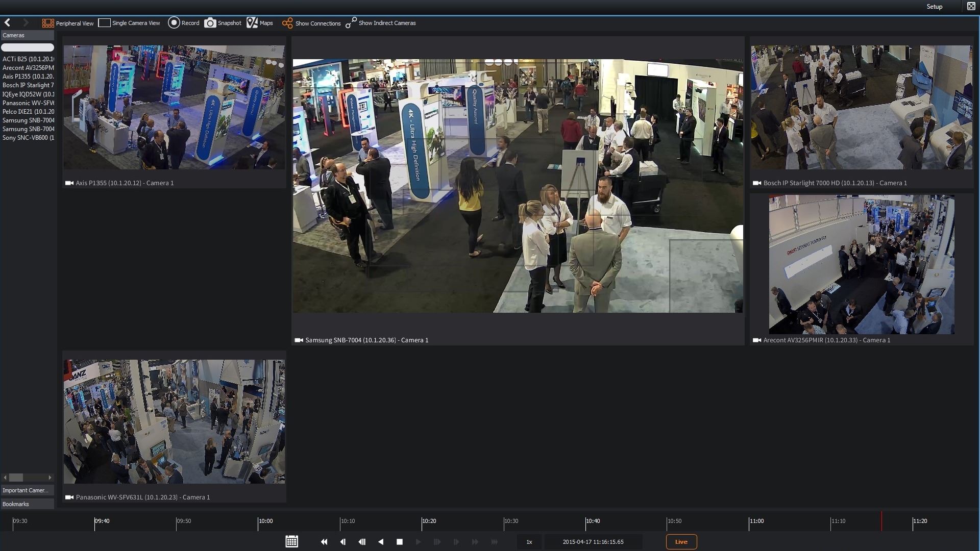Switch to Live mode
This screenshot has width=980, height=551.
click(x=681, y=542)
